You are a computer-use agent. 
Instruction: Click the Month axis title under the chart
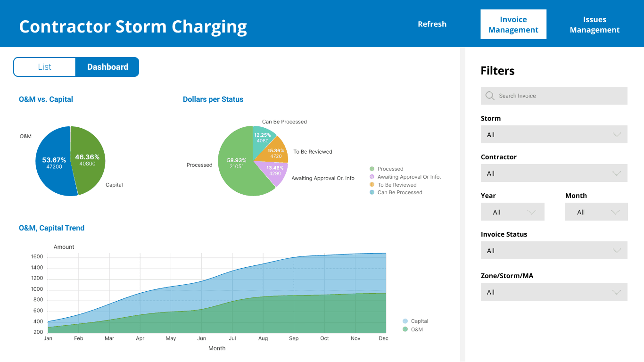(x=217, y=348)
